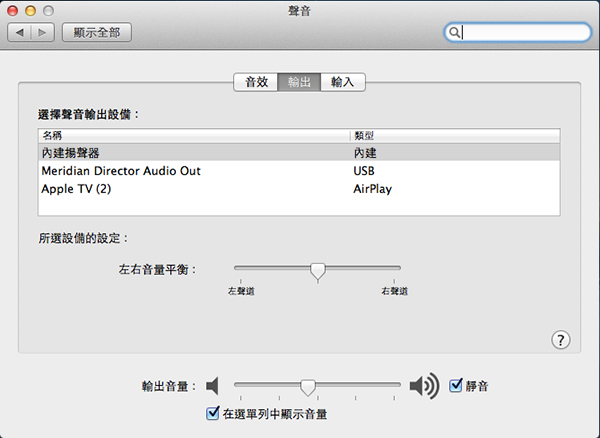Open help with the question mark button
Image resolution: width=600 pixels, height=438 pixels.
(561, 340)
